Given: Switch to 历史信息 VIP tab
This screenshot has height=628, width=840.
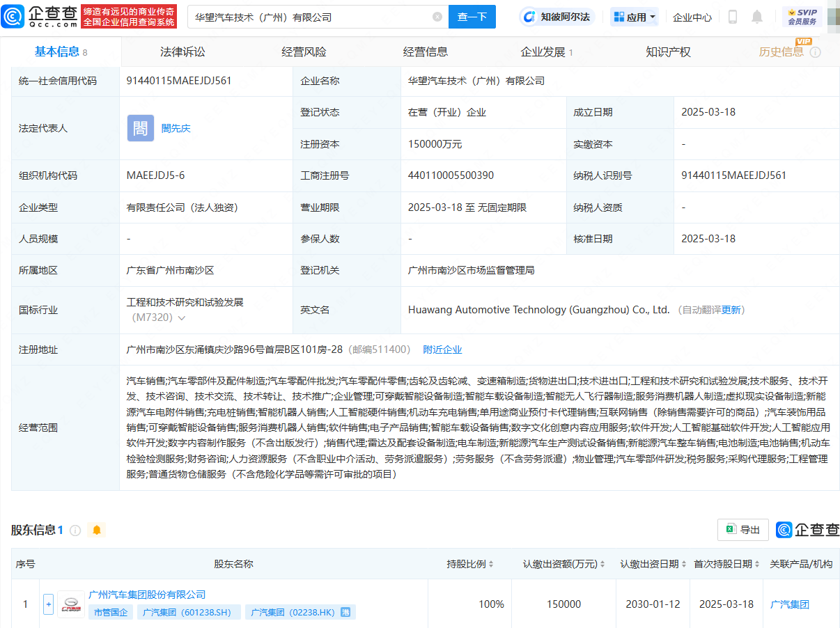Looking at the screenshot, I should coord(781,52).
